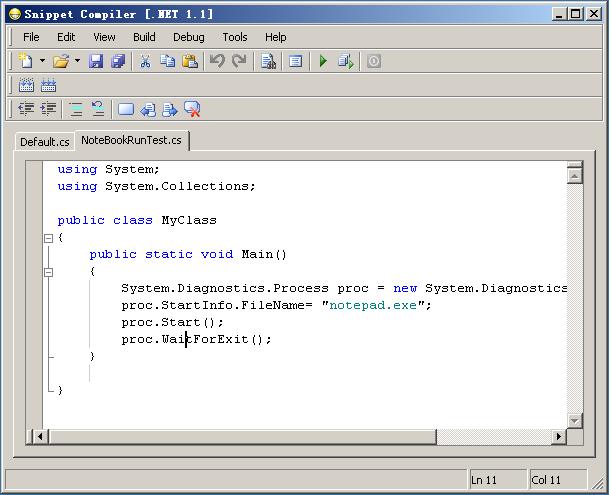The image size is (611, 495).
Task: Click the document list icon in toolbar
Action: pos(295,61)
